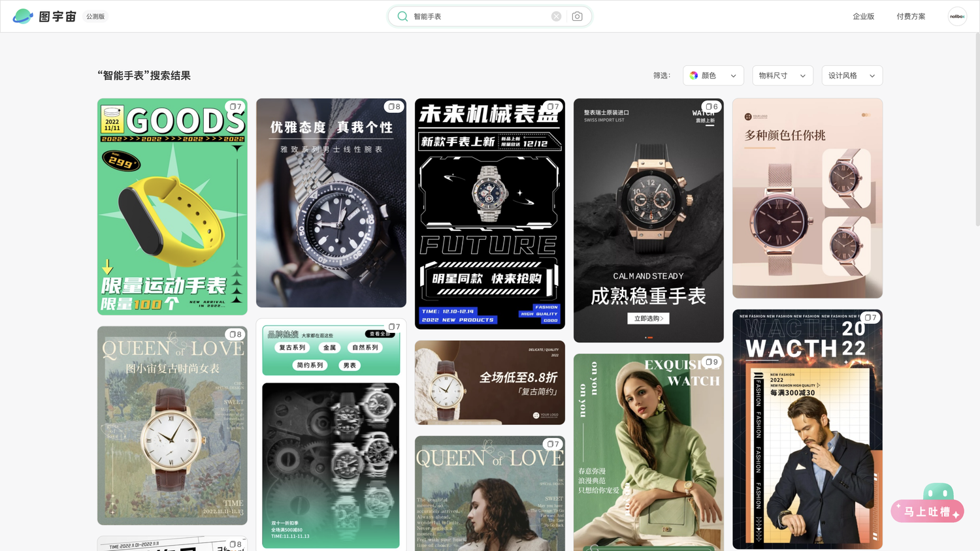This screenshot has height=551, width=980.
Task: Click the page count badge on the WACTH 2022 poster
Action: point(870,317)
